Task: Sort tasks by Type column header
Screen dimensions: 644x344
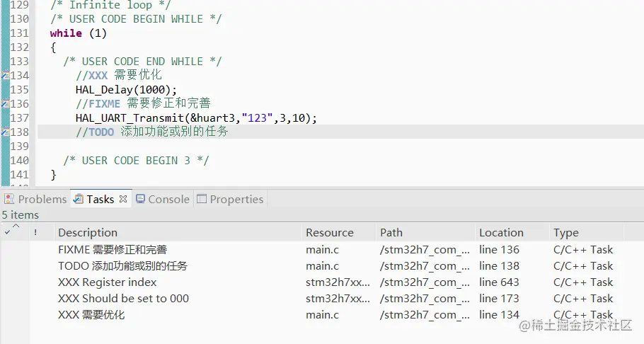Action: click(x=586, y=233)
